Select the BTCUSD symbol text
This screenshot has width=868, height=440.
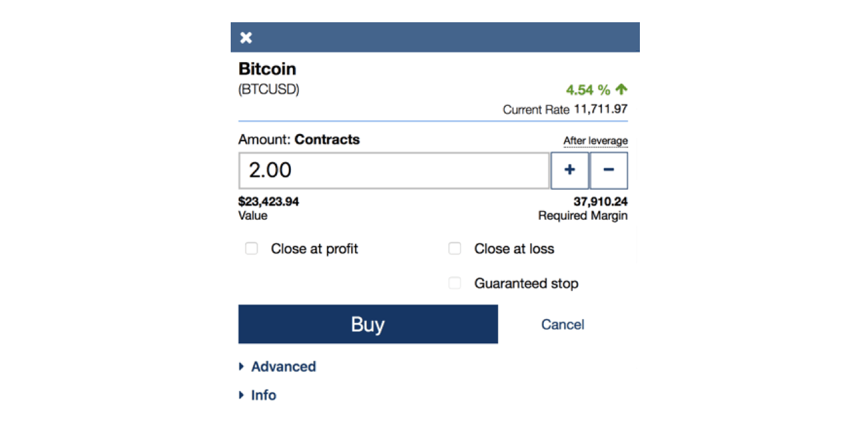[269, 90]
